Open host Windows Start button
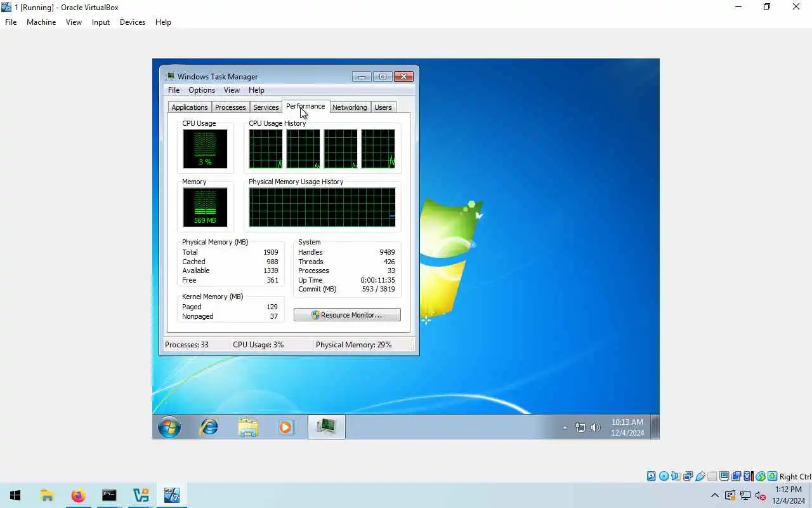 15,495
